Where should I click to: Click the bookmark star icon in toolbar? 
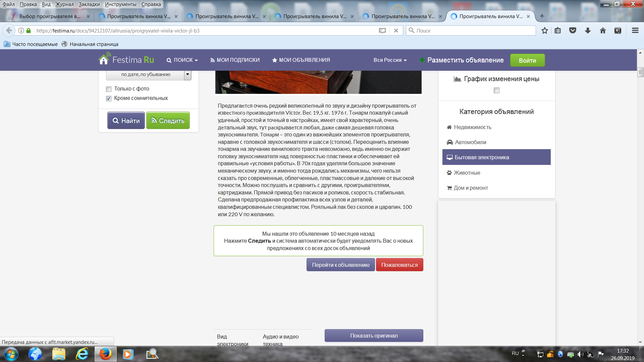pyautogui.click(x=544, y=31)
